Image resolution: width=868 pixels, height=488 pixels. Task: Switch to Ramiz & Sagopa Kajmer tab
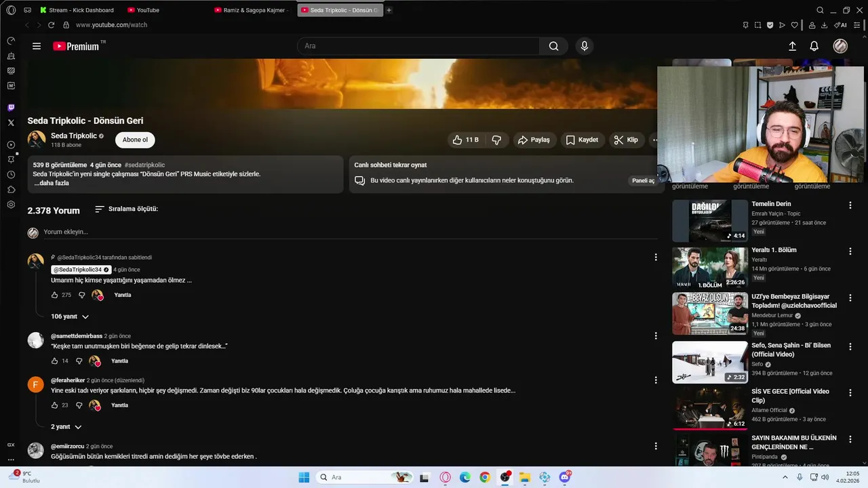tap(252, 10)
